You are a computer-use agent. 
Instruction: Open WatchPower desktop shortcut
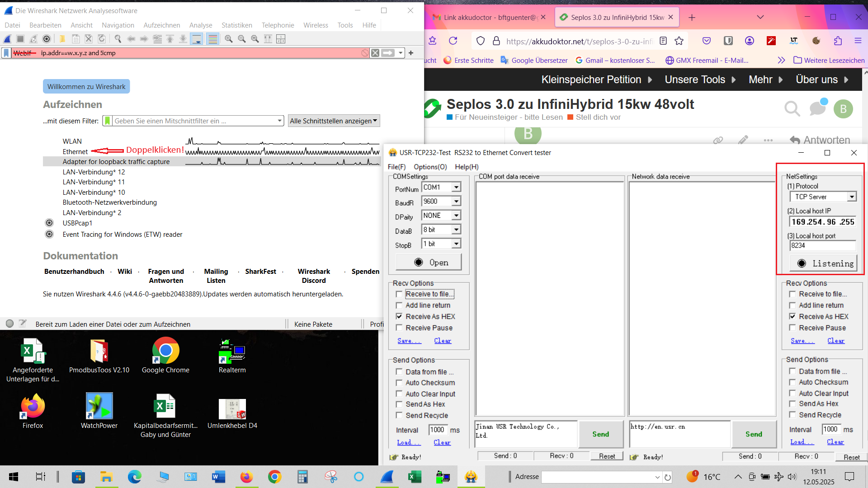tap(99, 411)
